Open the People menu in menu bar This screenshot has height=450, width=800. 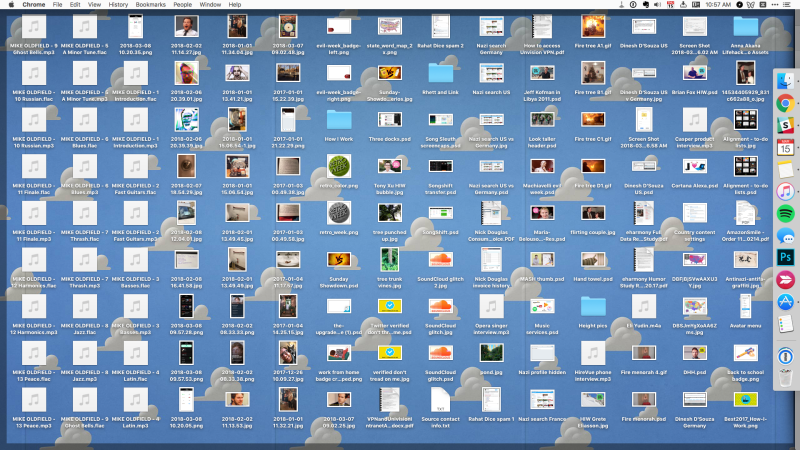183,5
